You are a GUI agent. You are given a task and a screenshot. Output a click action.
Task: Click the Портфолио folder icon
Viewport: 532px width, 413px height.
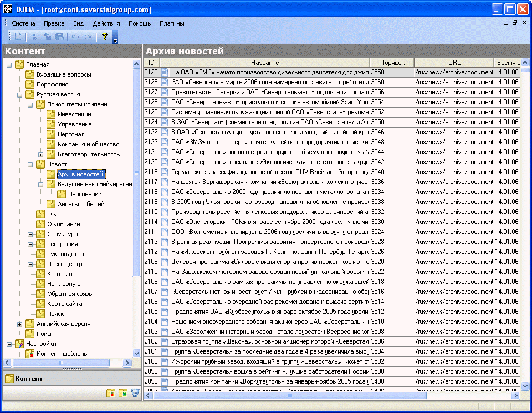[30, 84]
